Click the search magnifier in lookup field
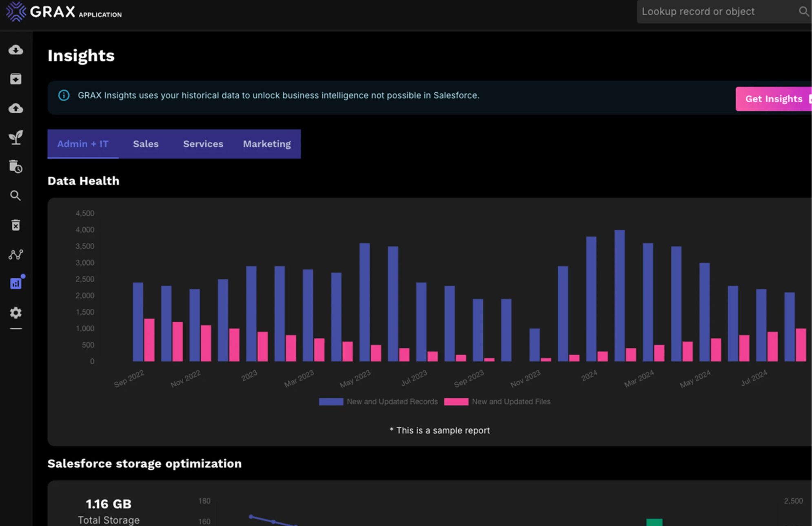 click(803, 11)
